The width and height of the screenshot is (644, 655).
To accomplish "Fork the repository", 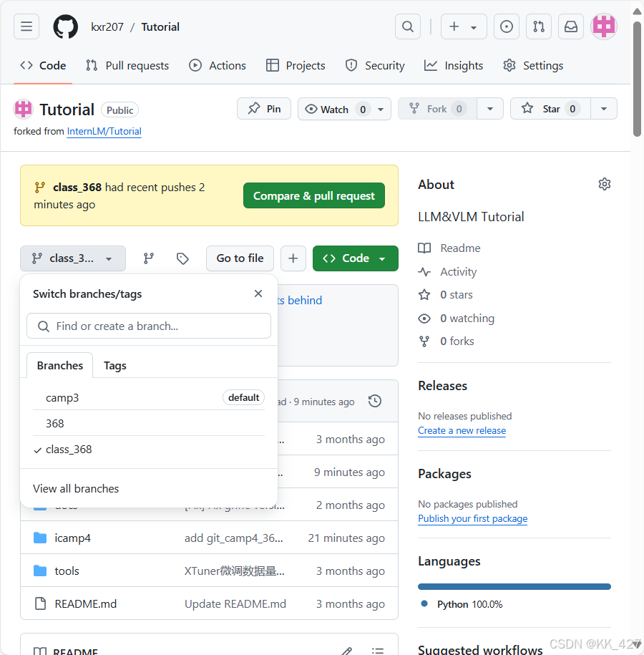I will [437, 109].
